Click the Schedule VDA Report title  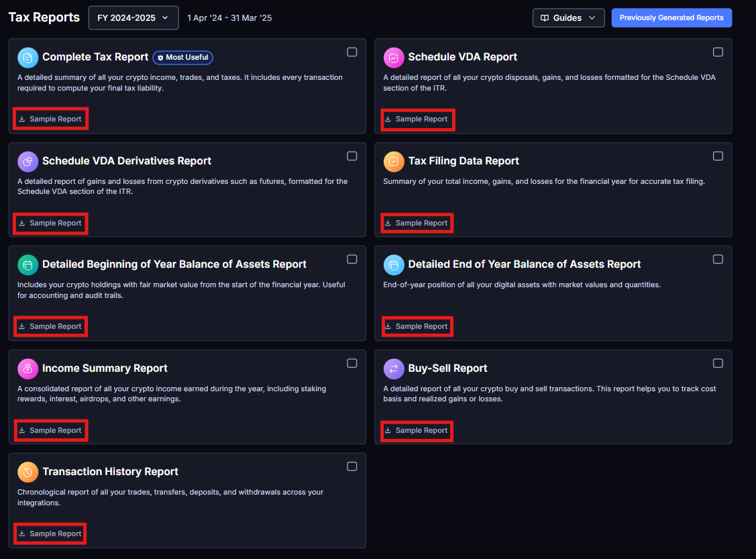click(x=462, y=57)
